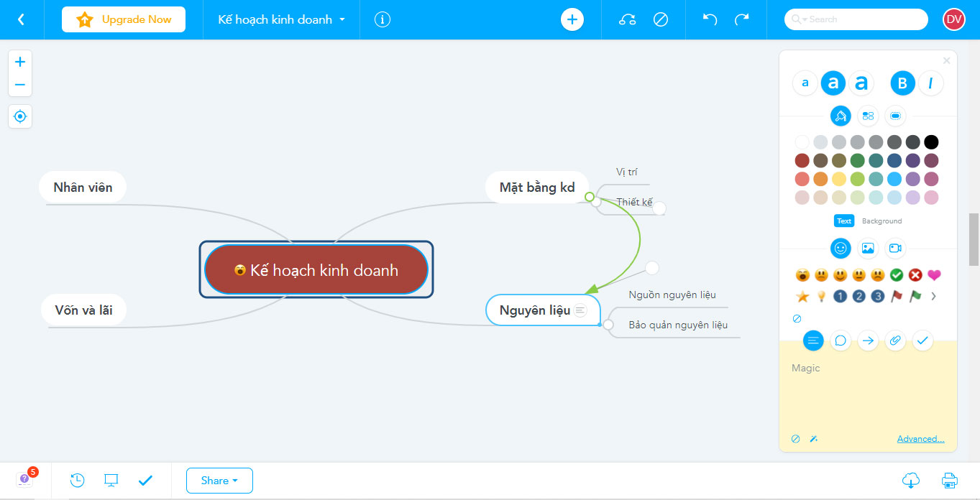Viewport: 980px width, 500px height.
Task: Select the Background color mode
Action: [x=881, y=221]
